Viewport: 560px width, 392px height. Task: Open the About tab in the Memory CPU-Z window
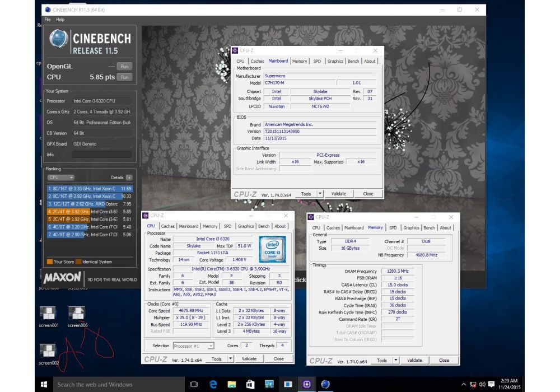coord(445,227)
